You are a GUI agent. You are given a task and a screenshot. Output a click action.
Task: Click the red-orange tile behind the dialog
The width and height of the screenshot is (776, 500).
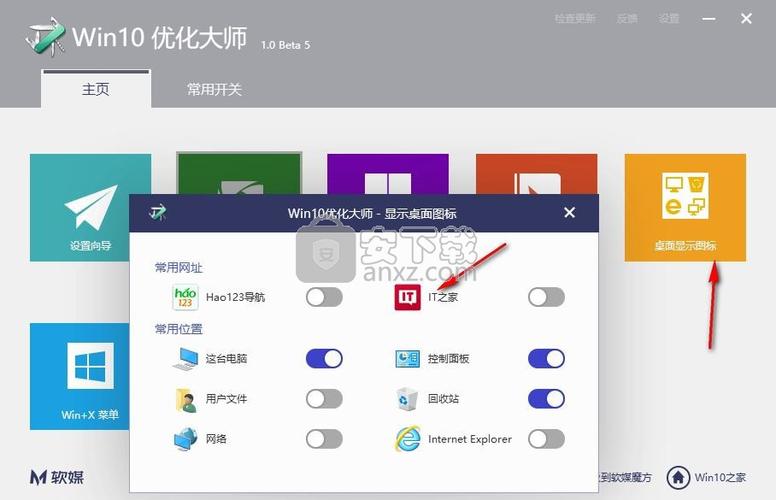click(x=536, y=174)
